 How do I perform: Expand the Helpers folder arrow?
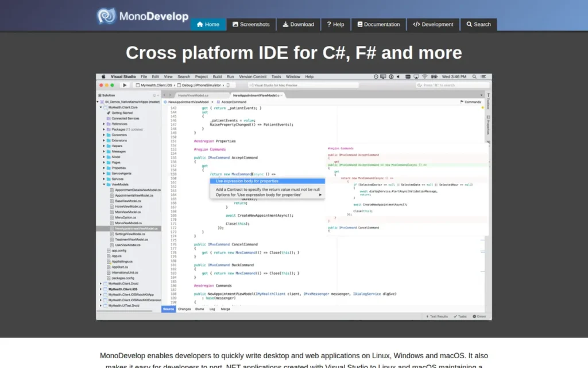(105, 145)
